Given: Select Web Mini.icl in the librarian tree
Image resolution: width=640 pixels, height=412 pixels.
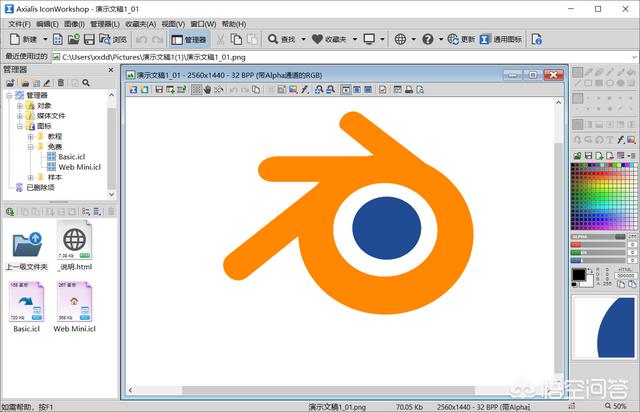Looking at the screenshot, I should click(x=80, y=167).
